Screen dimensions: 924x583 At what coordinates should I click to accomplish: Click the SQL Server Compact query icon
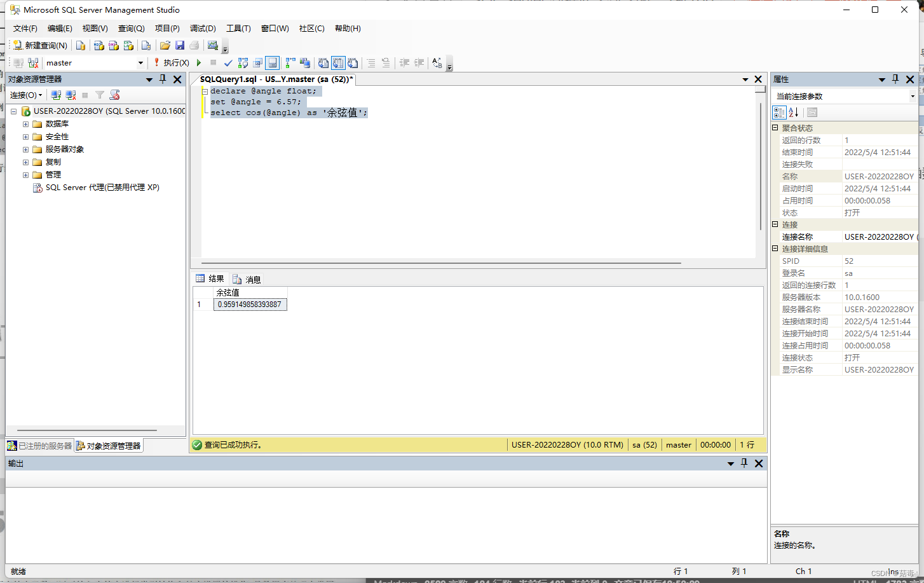coord(146,45)
